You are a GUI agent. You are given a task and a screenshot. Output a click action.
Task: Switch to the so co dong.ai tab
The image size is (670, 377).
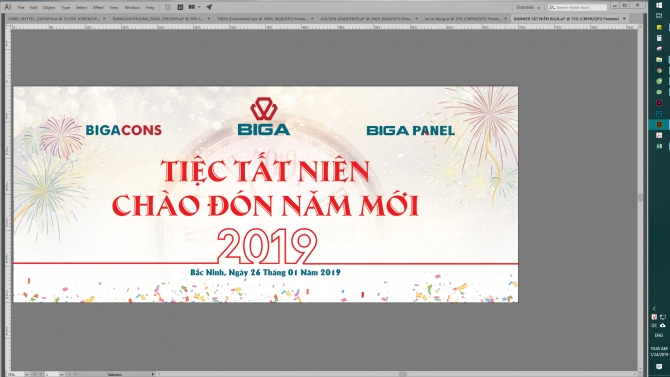[463, 19]
